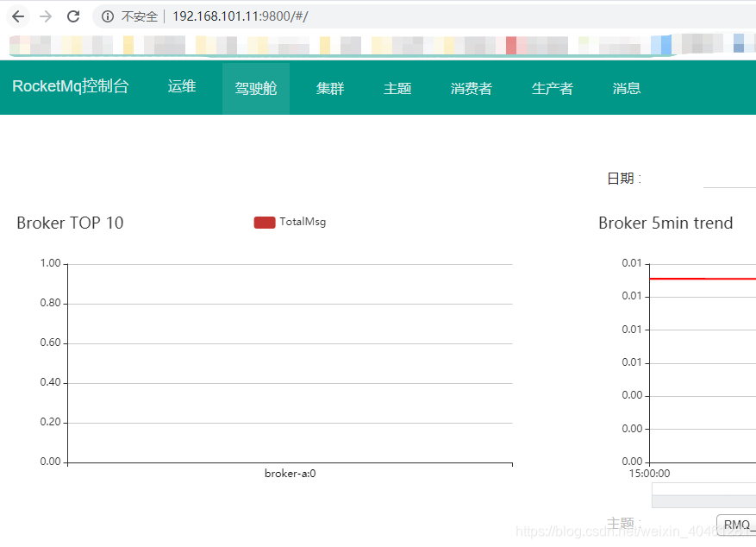Click the broker-a:0 axis label
The height and width of the screenshot is (547, 756).
coord(290,473)
